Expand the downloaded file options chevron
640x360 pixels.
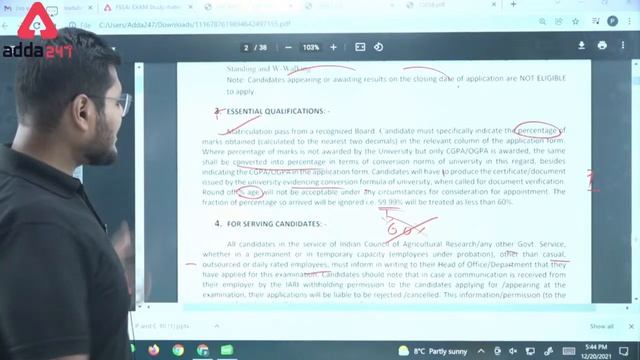pyautogui.click(x=217, y=326)
